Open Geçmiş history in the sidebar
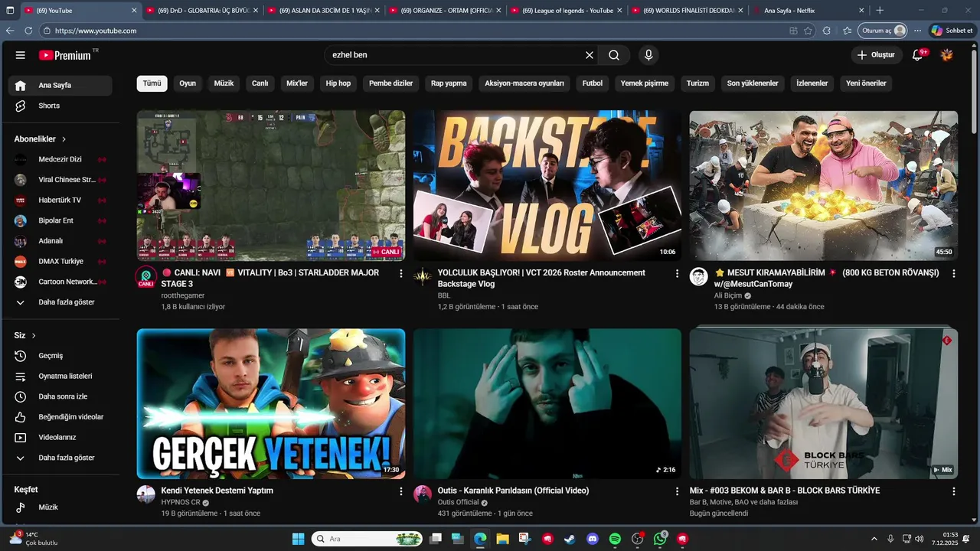Screen dimensions: 980x551 click(x=60, y=356)
